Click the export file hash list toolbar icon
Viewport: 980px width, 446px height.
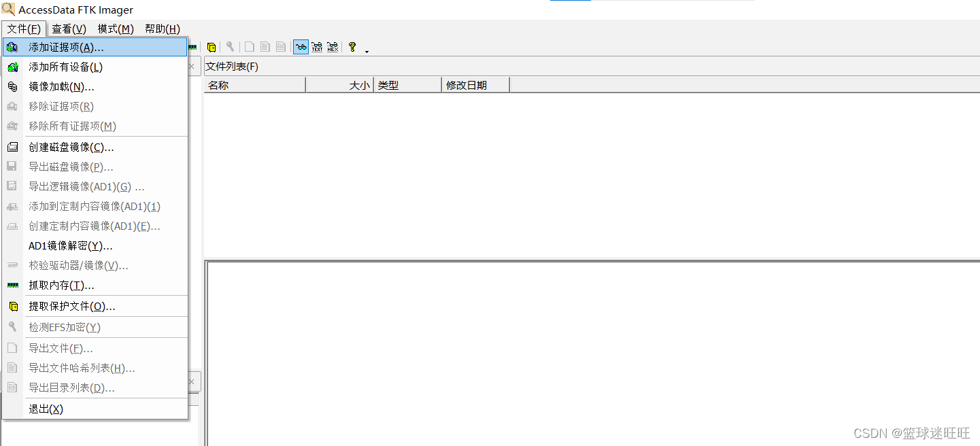coord(265,47)
